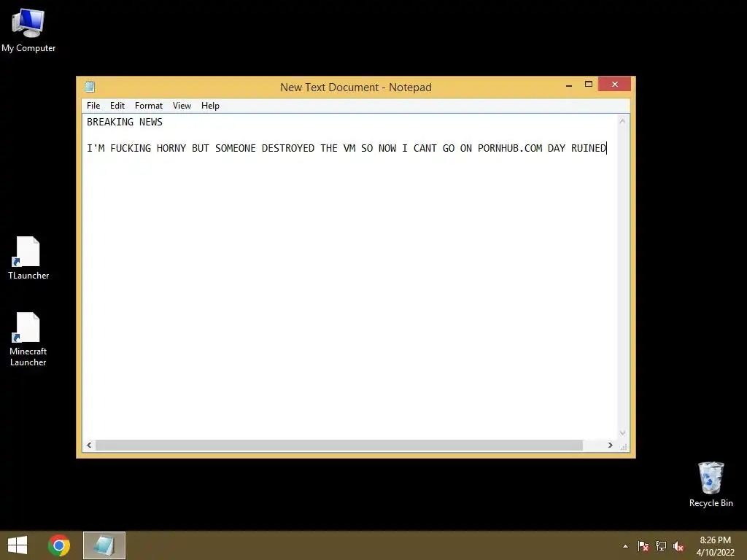Place cursor after DAY RUINED text
Screen dimensions: 747x560
(606, 148)
